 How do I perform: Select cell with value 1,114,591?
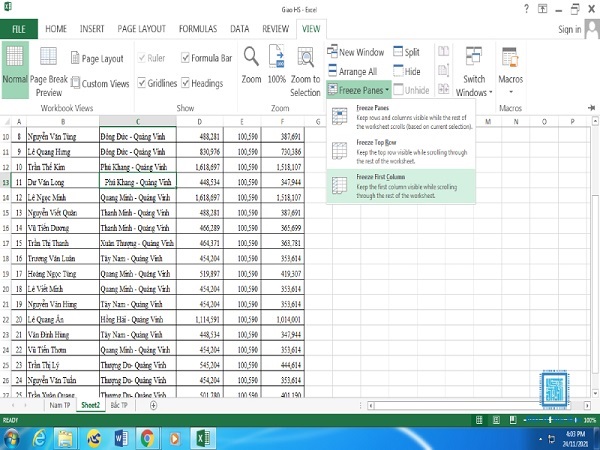click(x=200, y=320)
